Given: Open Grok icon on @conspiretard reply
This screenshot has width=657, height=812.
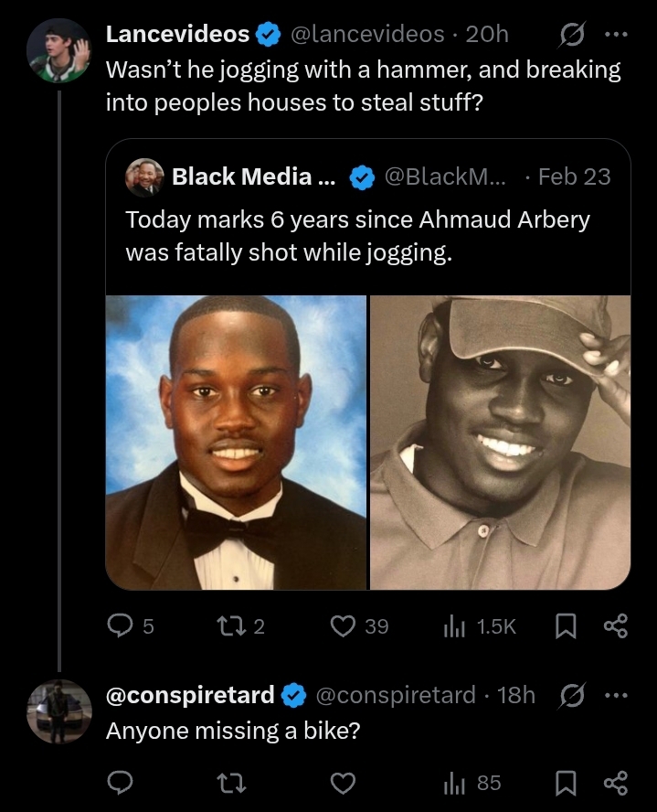Looking at the screenshot, I should coord(570,695).
